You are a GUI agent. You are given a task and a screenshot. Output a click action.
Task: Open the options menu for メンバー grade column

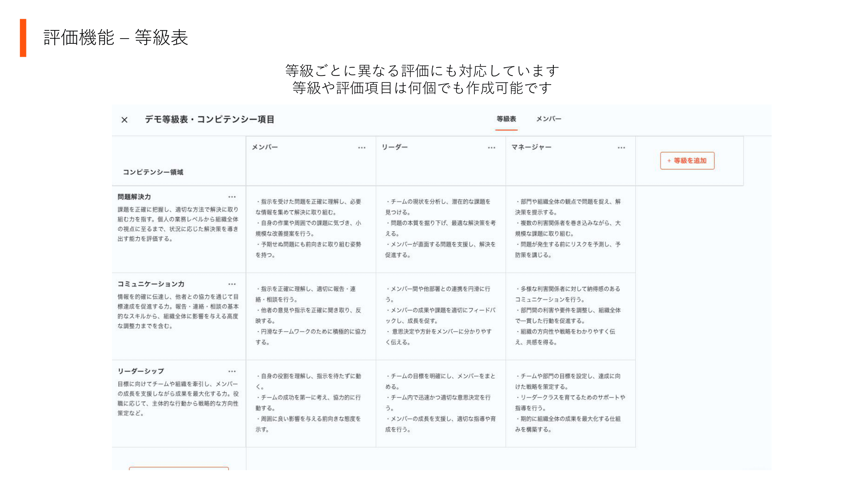tap(362, 147)
